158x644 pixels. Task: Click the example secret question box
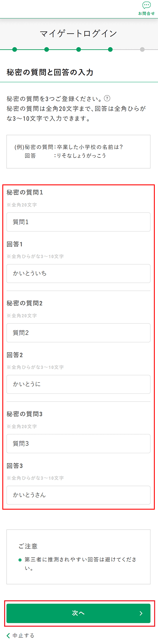point(78,152)
